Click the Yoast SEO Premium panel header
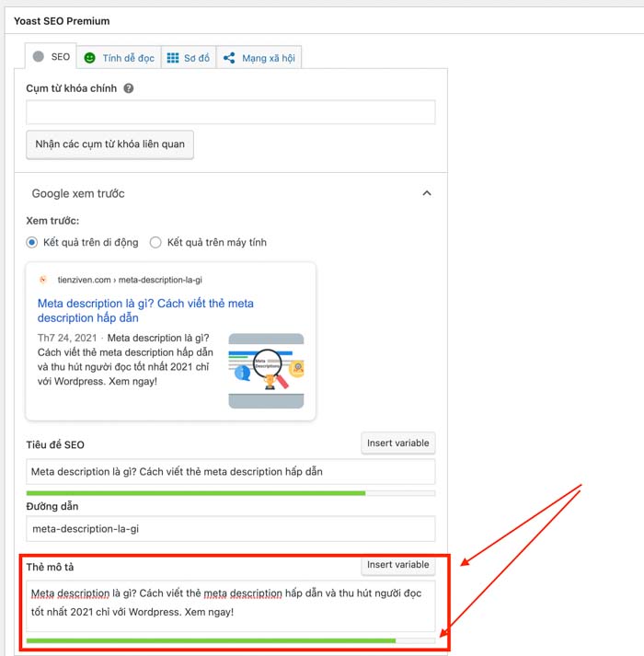644x656 pixels. coord(62,21)
